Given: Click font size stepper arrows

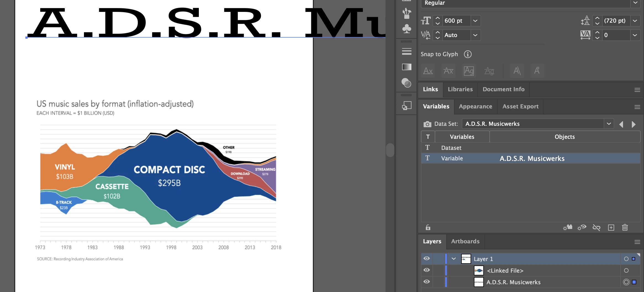Looking at the screenshot, I should [437, 21].
